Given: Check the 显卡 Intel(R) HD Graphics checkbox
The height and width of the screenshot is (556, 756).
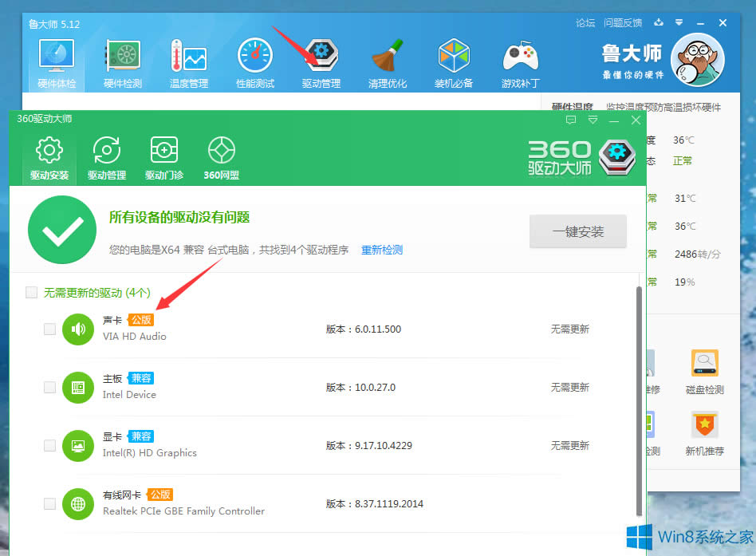Looking at the screenshot, I should [49, 445].
